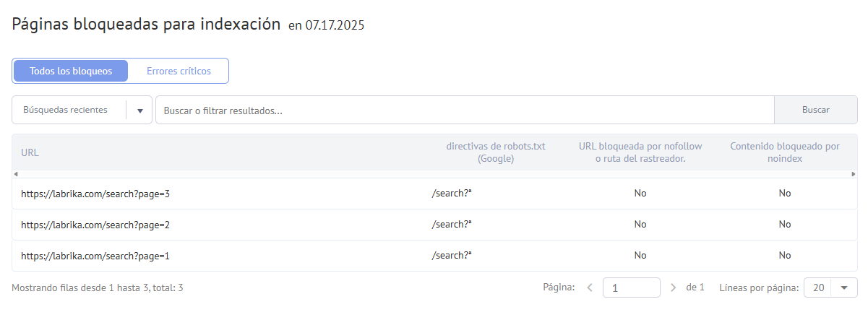Viewport: 868px width, 320px height.
Task: Open the Búsquedas recientes dropdown arrow
Action: (139, 111)
